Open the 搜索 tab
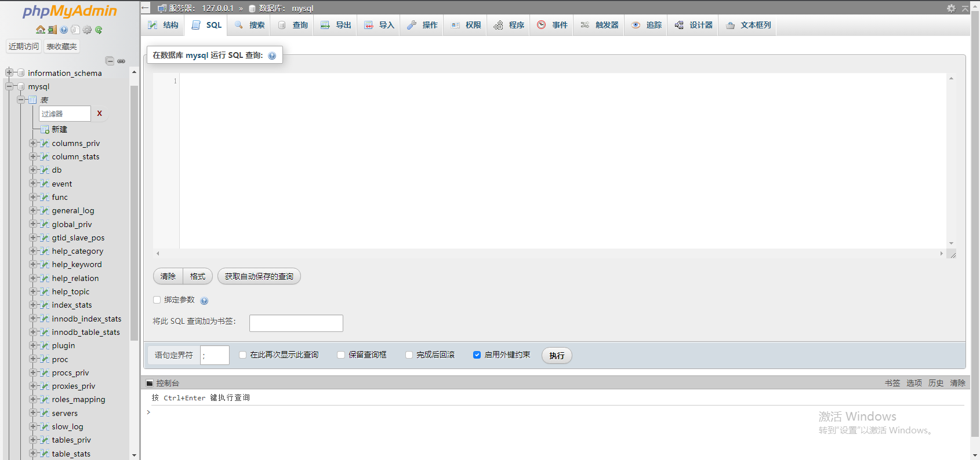This screenshot has height=460, width=980. tap(249, 25)
